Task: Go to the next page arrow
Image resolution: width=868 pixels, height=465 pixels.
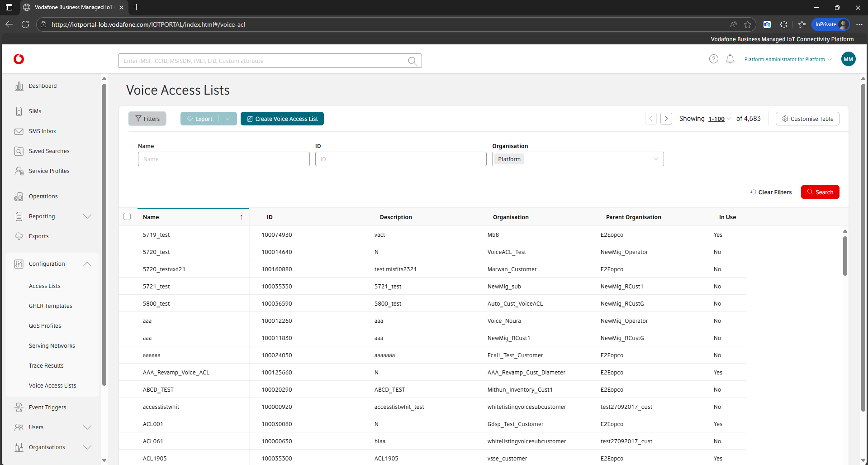Action: [666, 119]
